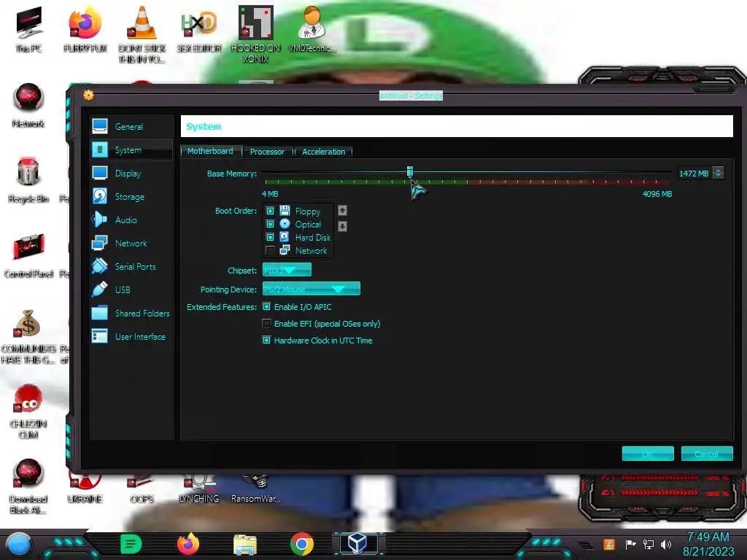Open the Pointing Device dropdown

pyautogui.click(x=311, y=289)
